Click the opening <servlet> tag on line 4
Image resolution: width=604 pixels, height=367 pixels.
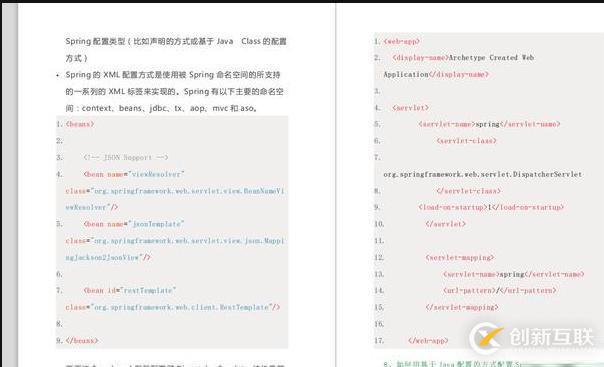(410, 107)
